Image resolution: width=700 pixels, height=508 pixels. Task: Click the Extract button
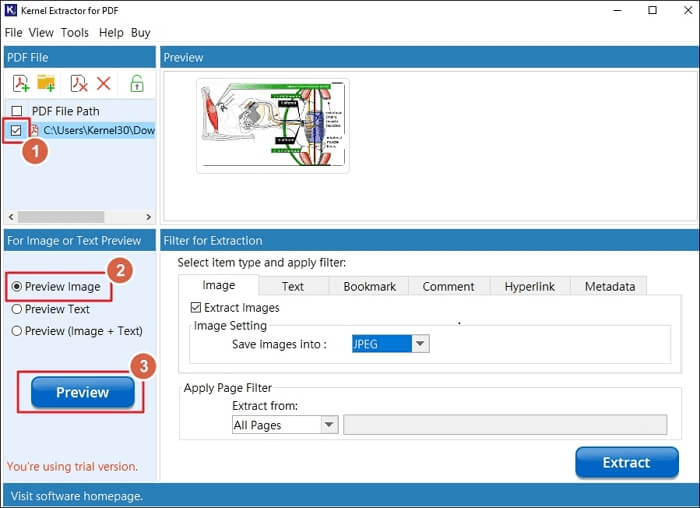pos(627,462)
